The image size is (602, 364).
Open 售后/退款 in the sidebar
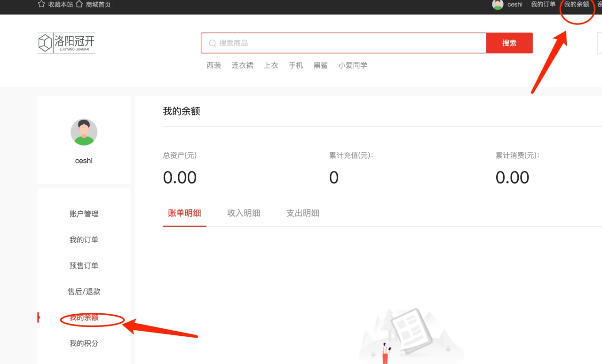[84, 291]
